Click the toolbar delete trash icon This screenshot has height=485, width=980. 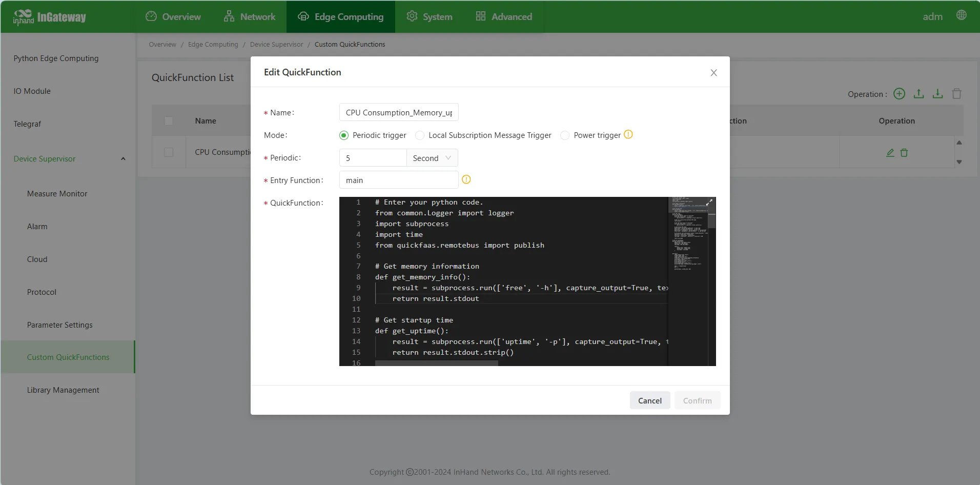tap(956, 94)
